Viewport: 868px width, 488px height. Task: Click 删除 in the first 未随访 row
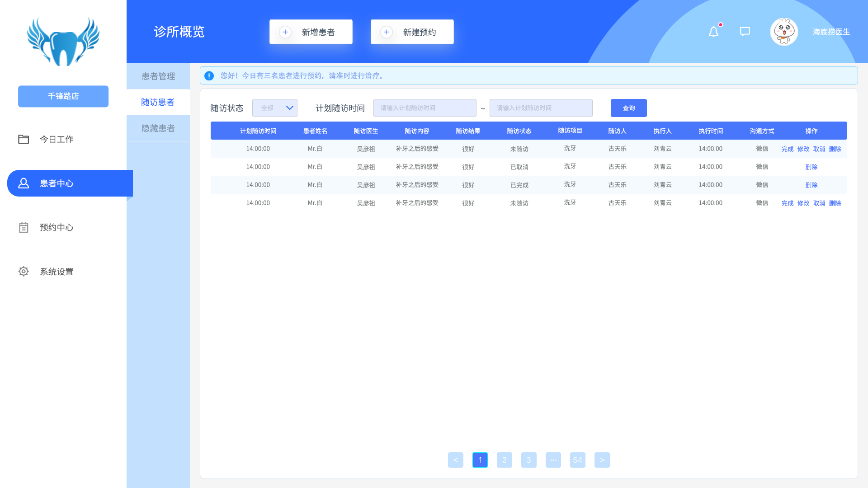pos(835,149)
